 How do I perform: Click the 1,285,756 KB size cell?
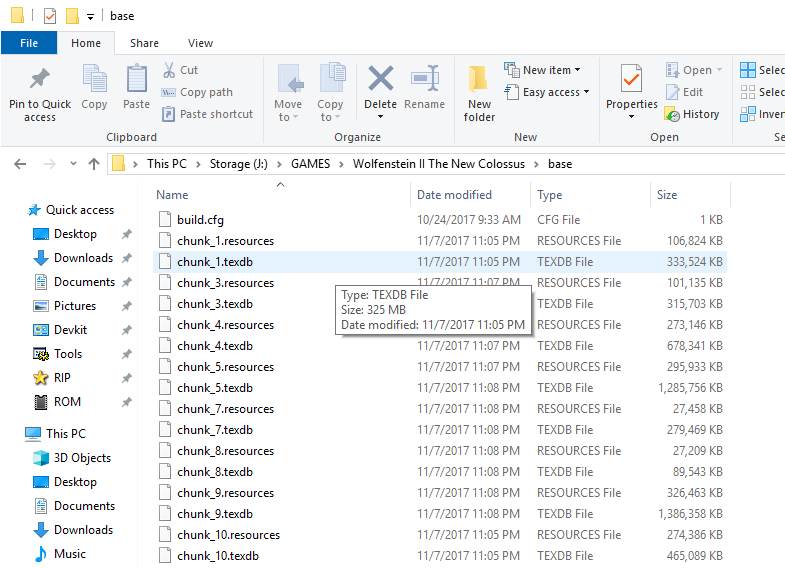690,388
